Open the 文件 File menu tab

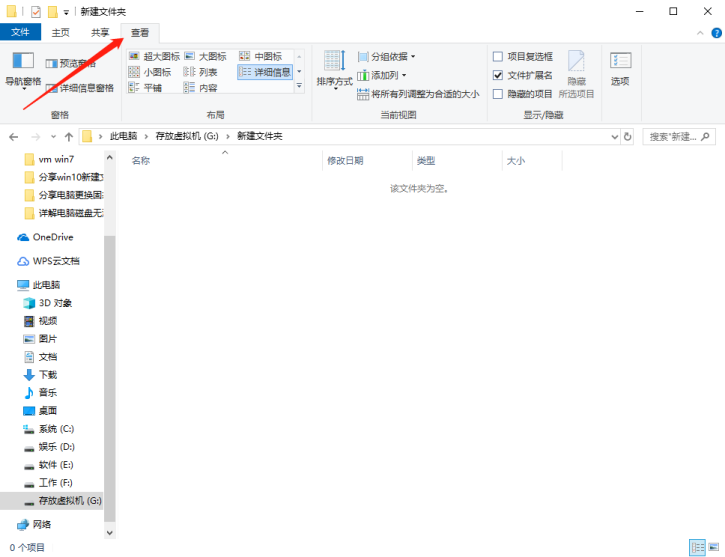coord(20,32)
